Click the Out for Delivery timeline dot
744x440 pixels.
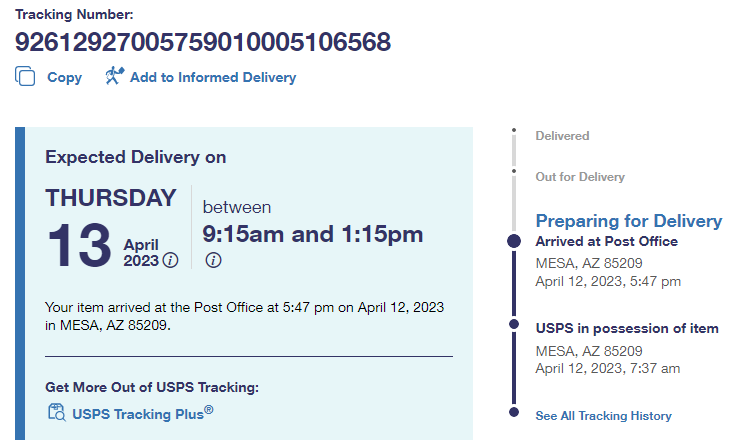click(x=514, y=171)
